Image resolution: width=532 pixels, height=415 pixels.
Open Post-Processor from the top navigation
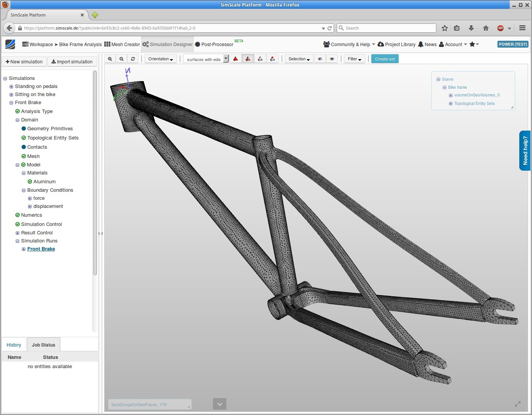214,45
